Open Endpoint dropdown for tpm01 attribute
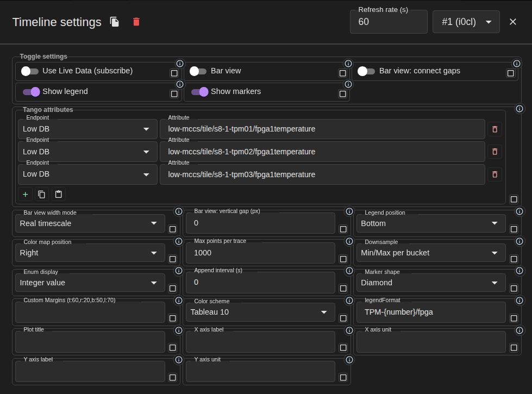 (87, 129)
